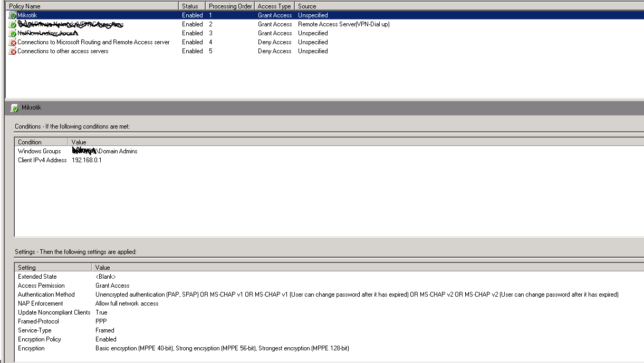The height and width of the screenshot is (363, 644).
Task: Click the PPP value
Action: pyautogui.click(x=101, y=321)
